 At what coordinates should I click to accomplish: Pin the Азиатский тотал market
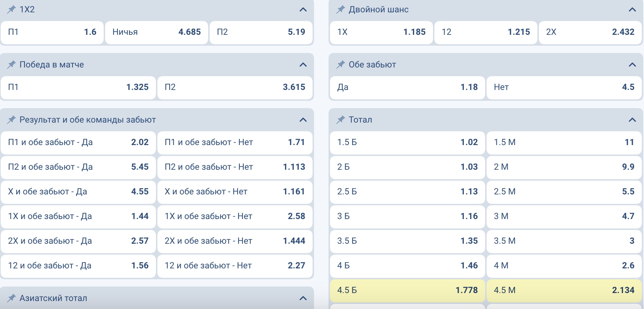pyautogui.click(x=12, y=298)
